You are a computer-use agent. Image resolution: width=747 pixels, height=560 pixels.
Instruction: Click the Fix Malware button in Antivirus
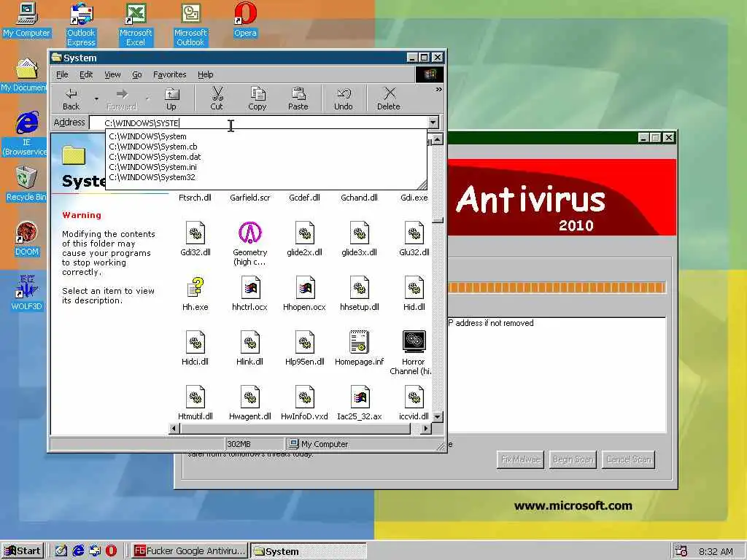[x=520, y=459]
